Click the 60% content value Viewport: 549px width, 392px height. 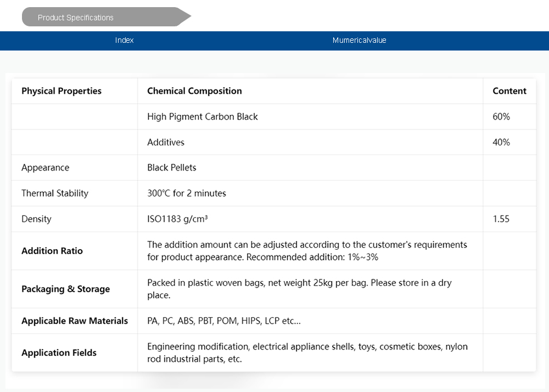pos(501,116)
